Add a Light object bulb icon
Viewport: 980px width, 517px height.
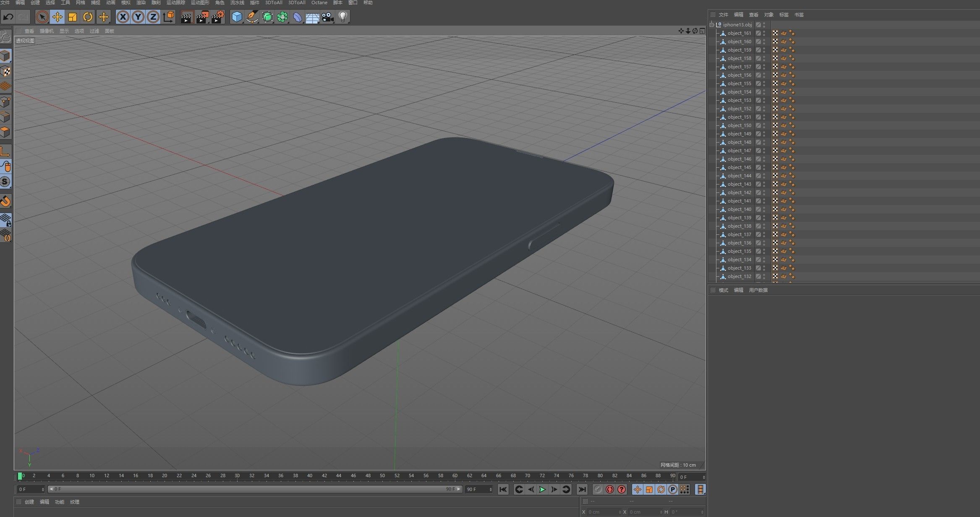point(343,17)
